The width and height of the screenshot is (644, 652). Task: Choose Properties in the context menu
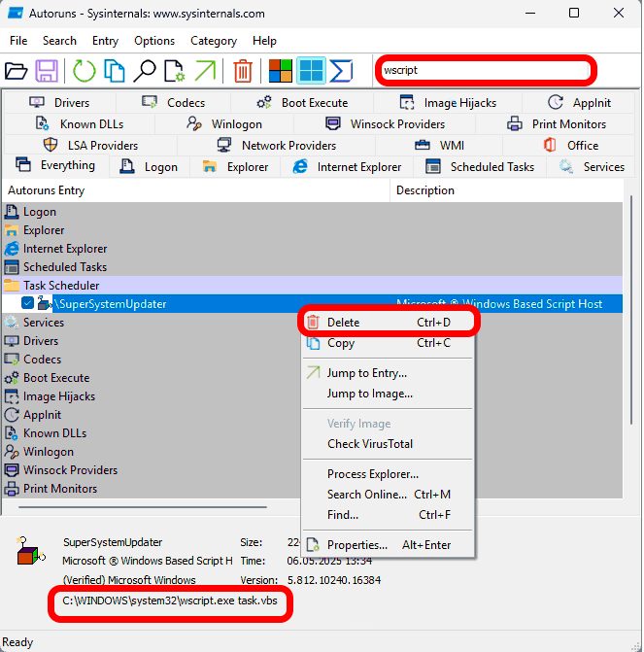[389, 545]
